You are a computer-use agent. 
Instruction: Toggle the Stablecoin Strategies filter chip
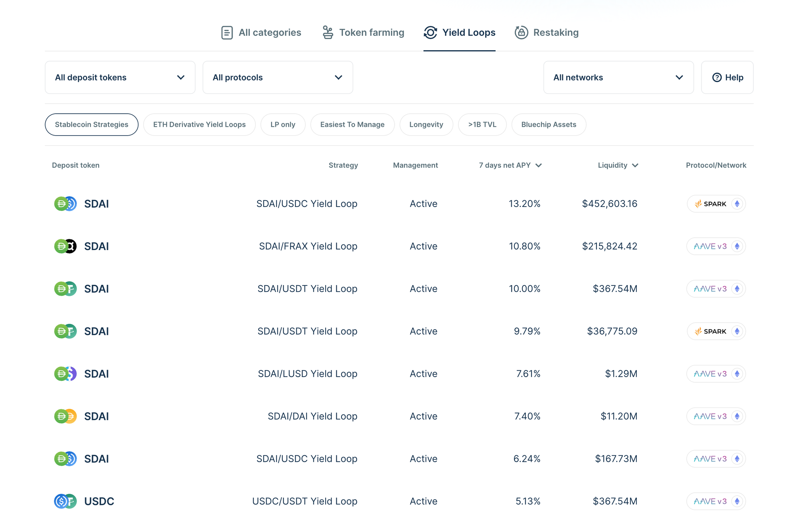point(91,124)
